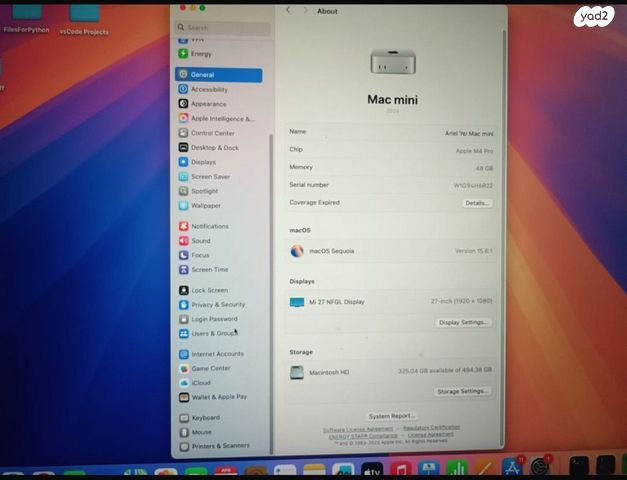Screen dimensions: 627x480
Task: Go to Spotlight settings
Action: click(199, 191)
